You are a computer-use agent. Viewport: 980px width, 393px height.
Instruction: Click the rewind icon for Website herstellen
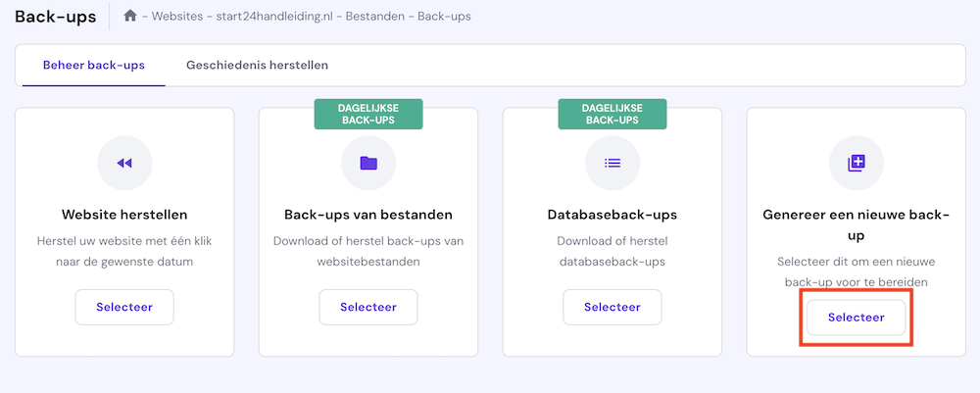coord(124,163)
